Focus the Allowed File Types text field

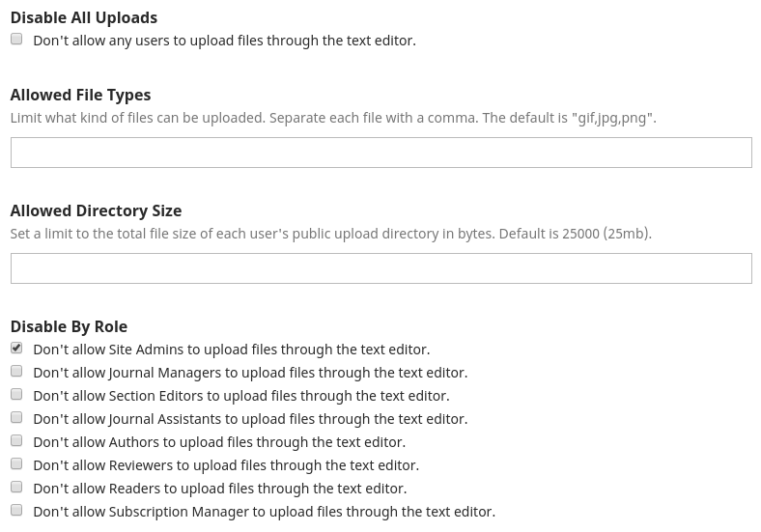coord(380,153)
